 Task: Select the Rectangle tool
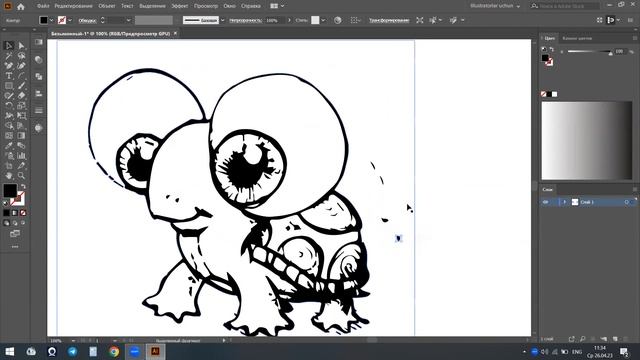coord(9,86)
